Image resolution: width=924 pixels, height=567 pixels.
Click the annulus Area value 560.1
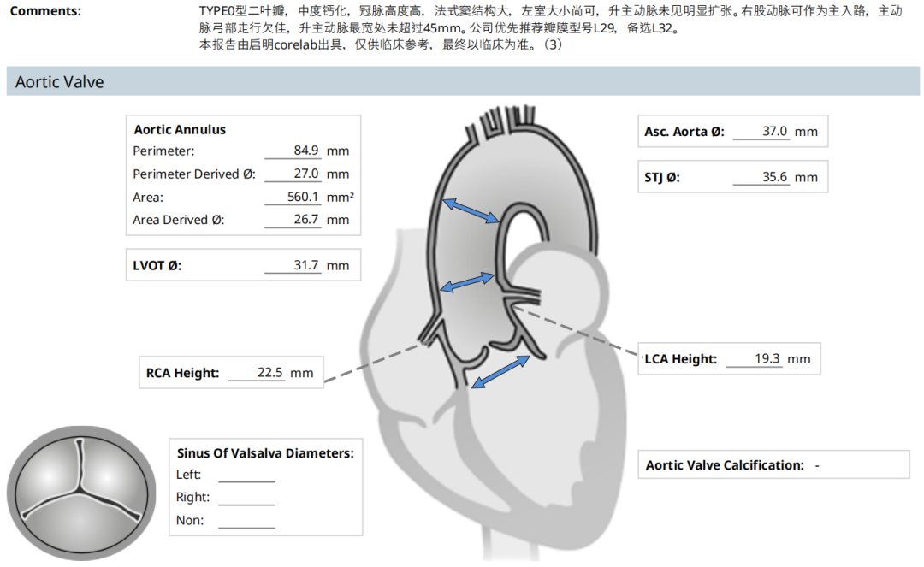coord(304,197)
